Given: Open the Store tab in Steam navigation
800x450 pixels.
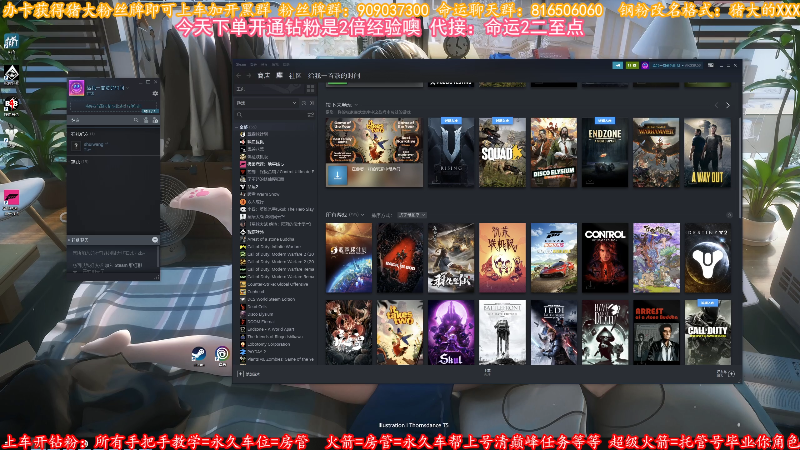Looking at the screenshot, I should tap(263, 76).
